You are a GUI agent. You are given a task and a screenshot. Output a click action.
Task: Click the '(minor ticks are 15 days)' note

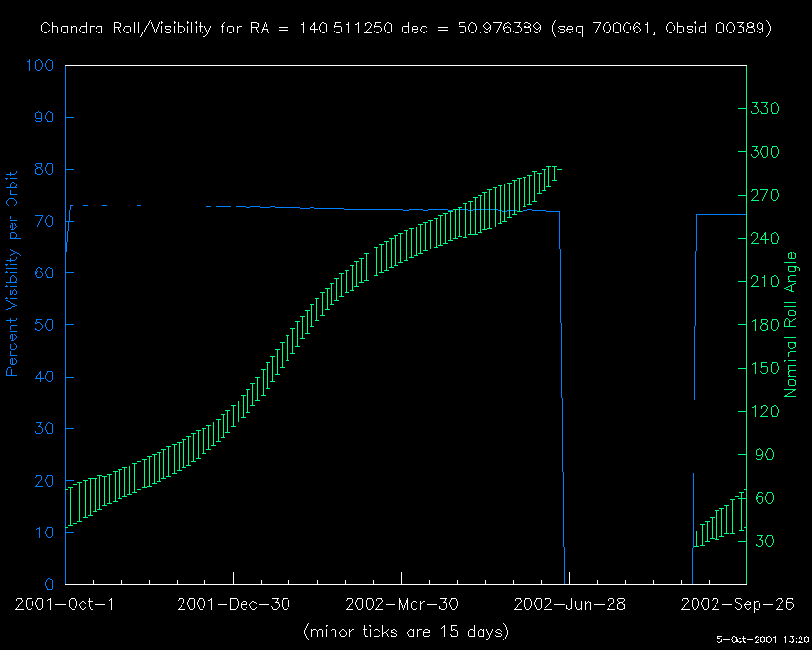[406, 632]
